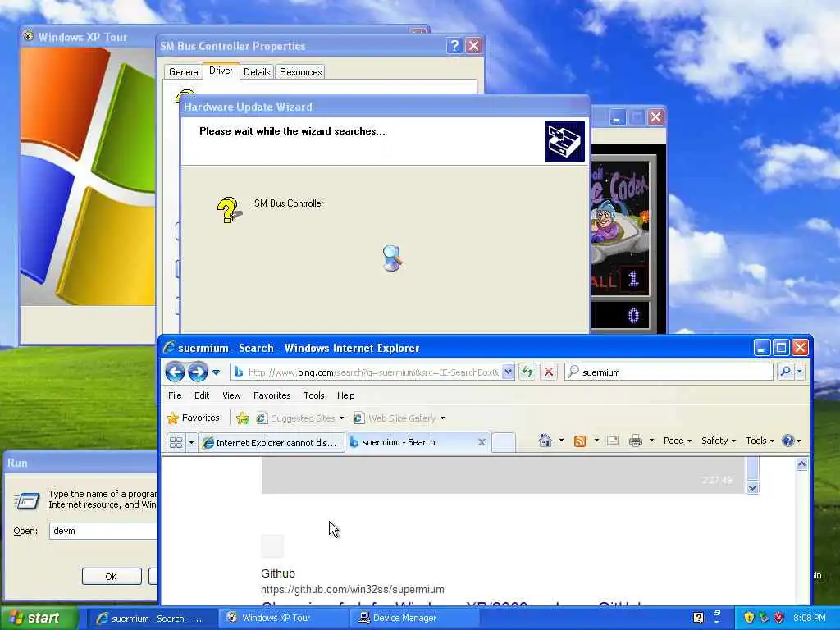Screen dimensions: 840x630
Task: Click the blue Help question mark icon
Action: point(787,441)
